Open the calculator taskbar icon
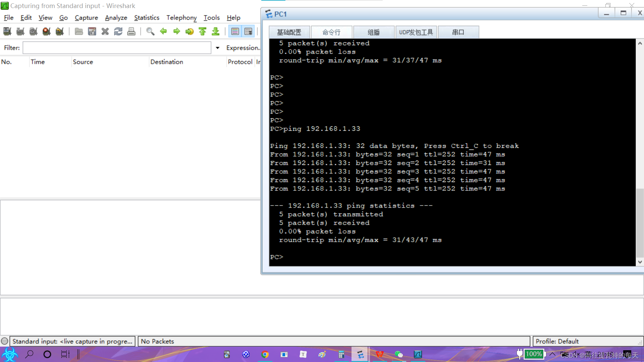Screen dimensions: 644x362 pos(341,354)
